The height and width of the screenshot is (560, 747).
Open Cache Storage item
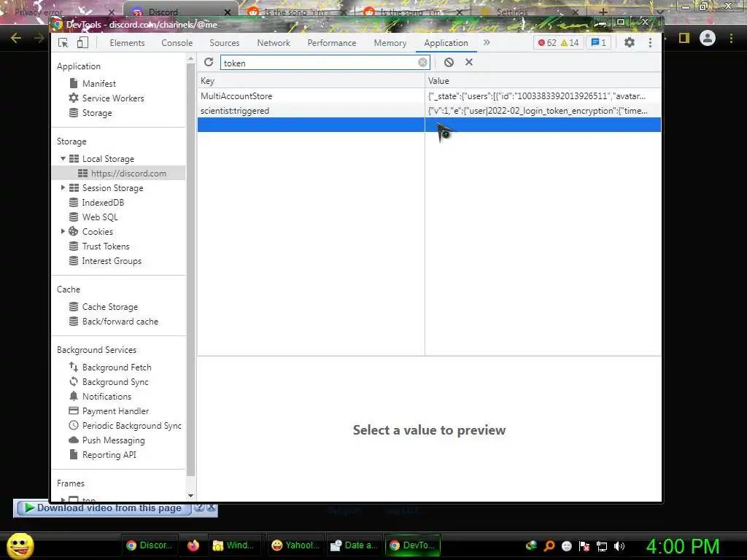pos(109,307)
